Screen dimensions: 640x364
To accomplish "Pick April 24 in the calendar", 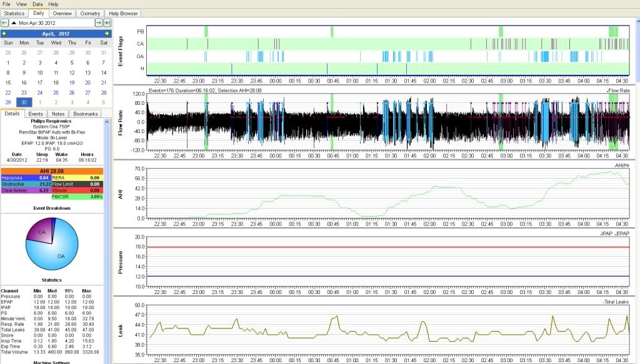I will pyautogui.click(x=40, y=92).
